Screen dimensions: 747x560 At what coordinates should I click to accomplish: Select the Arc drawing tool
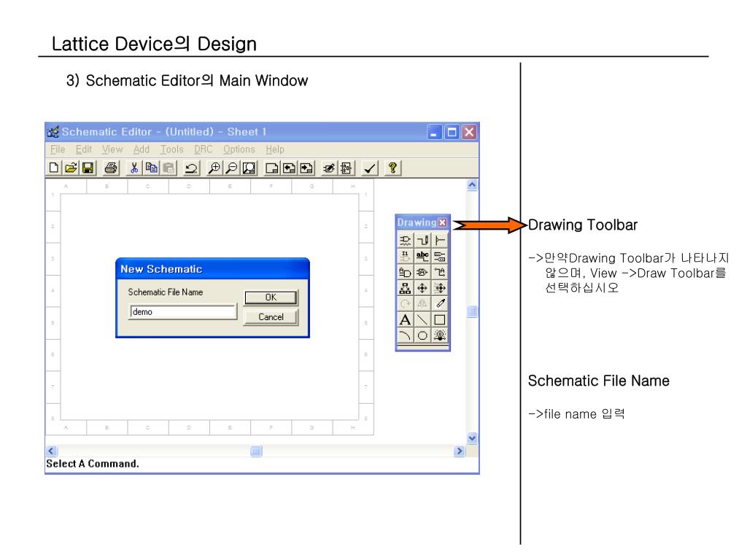405,335
